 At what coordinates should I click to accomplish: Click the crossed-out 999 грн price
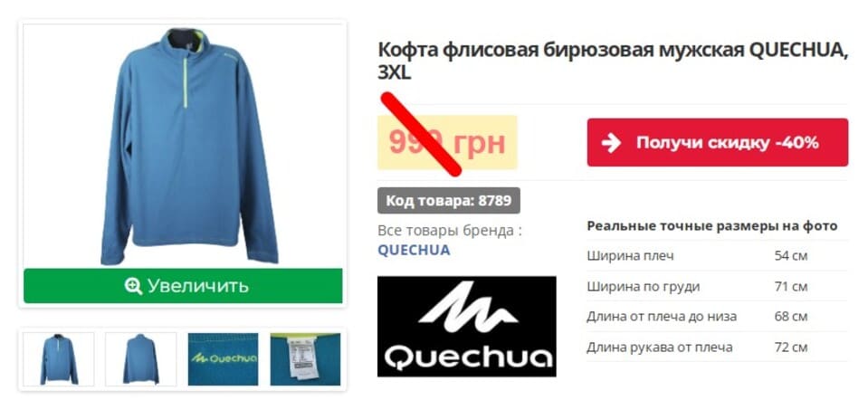pos(447,142)
